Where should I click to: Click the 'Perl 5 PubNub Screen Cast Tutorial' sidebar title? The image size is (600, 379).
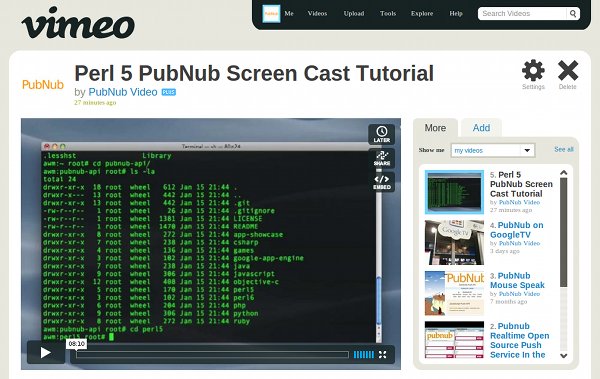pos(521,184)
